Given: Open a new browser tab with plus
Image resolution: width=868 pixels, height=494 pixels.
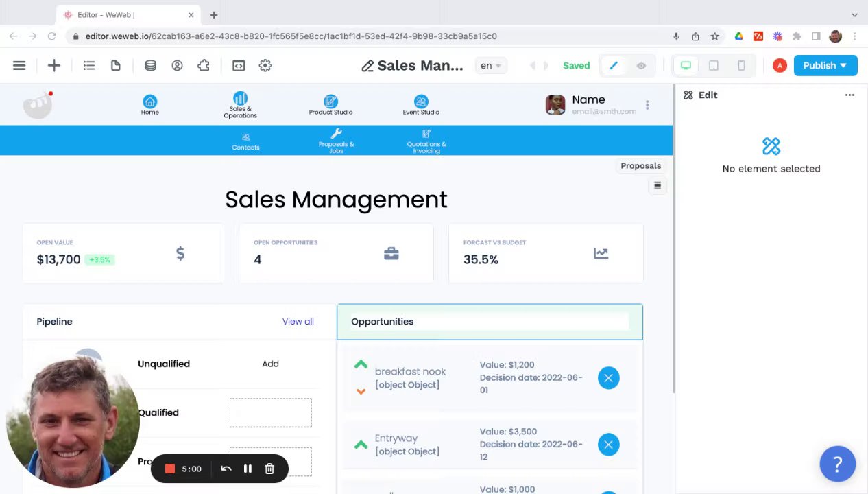Looking at the screenshot, I should point(214,15).
